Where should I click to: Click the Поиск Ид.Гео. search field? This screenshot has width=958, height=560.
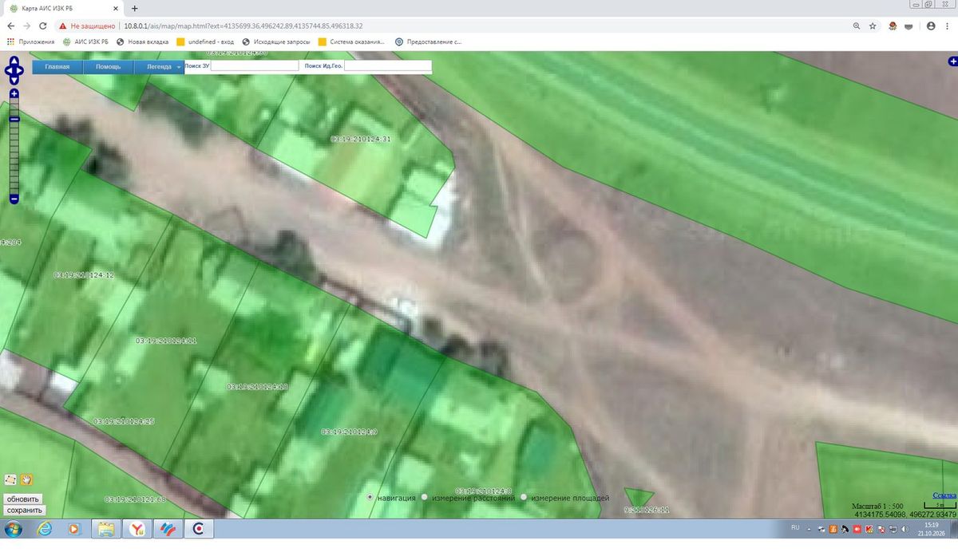388,66
